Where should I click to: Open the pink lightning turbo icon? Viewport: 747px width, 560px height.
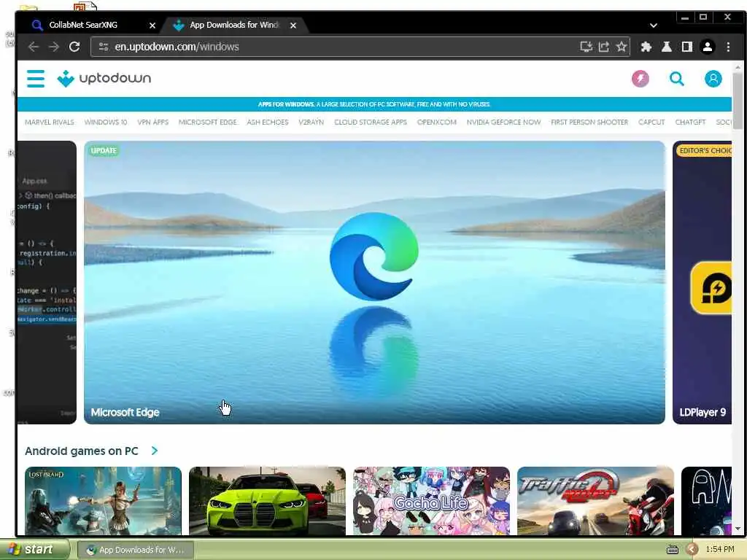[x=640, y=79]
